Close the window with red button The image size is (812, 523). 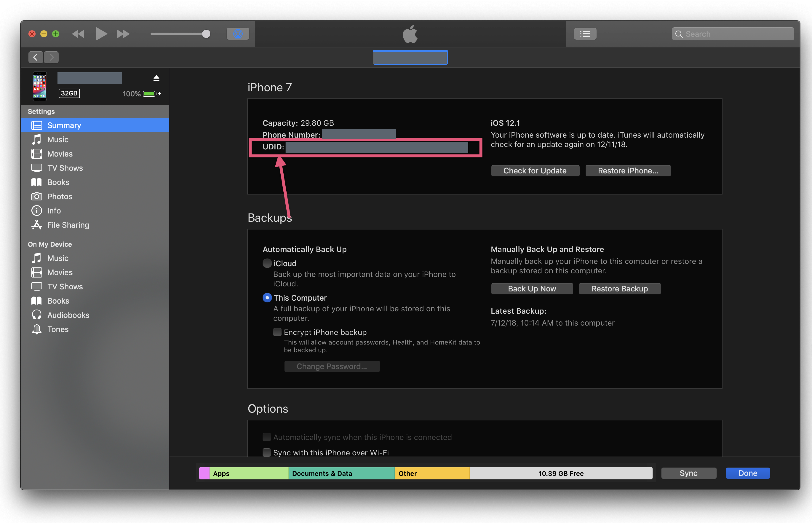(32, 34)
